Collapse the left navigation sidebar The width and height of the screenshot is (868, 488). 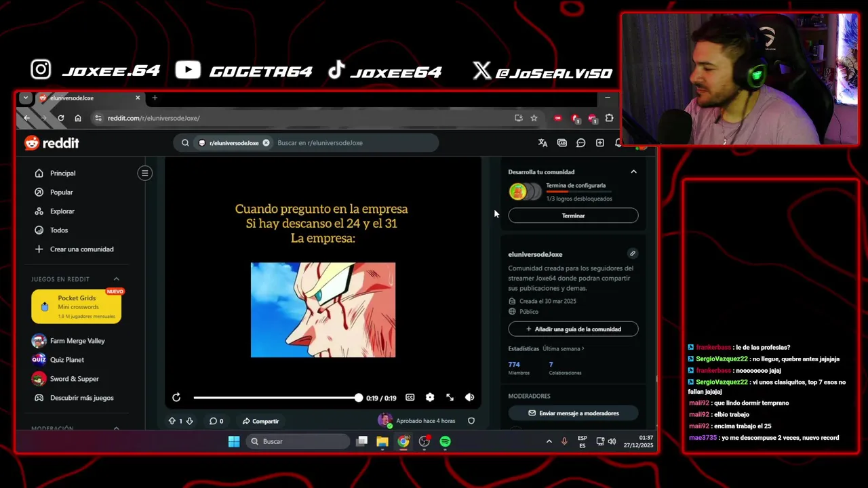(144, 173)
